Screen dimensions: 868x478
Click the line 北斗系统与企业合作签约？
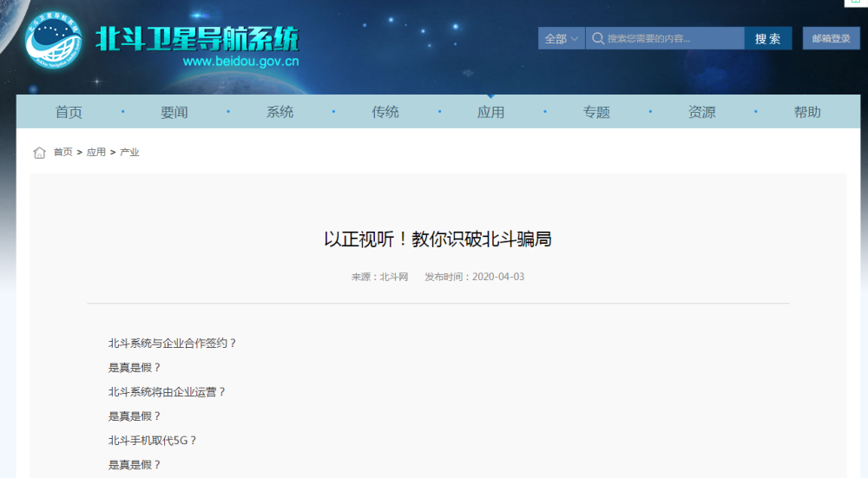coord(172,344)
